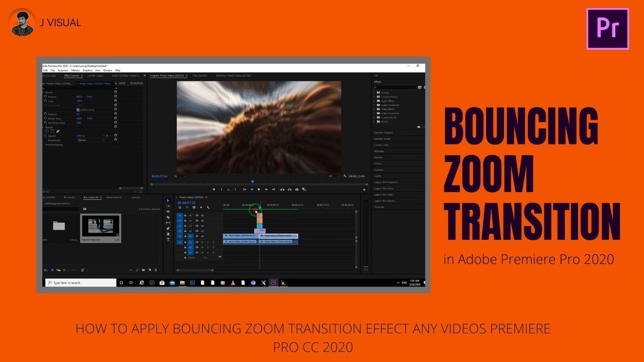The width and height of the screenshot is (644, 362).
Task: Select rectangle mask tool under Opacity
Action: click(52, 131)
